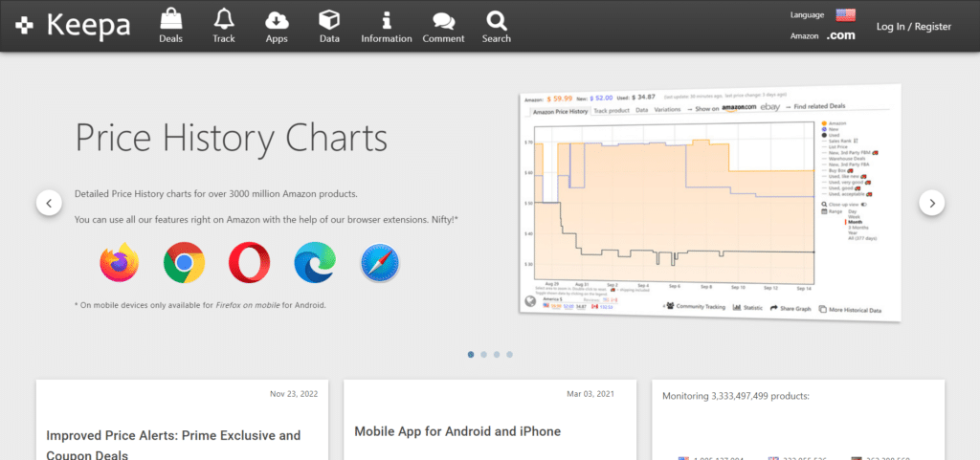This screenshot has width=980, height=460.
Task: Select the first carousel dot
Action: tap(471, 355)
